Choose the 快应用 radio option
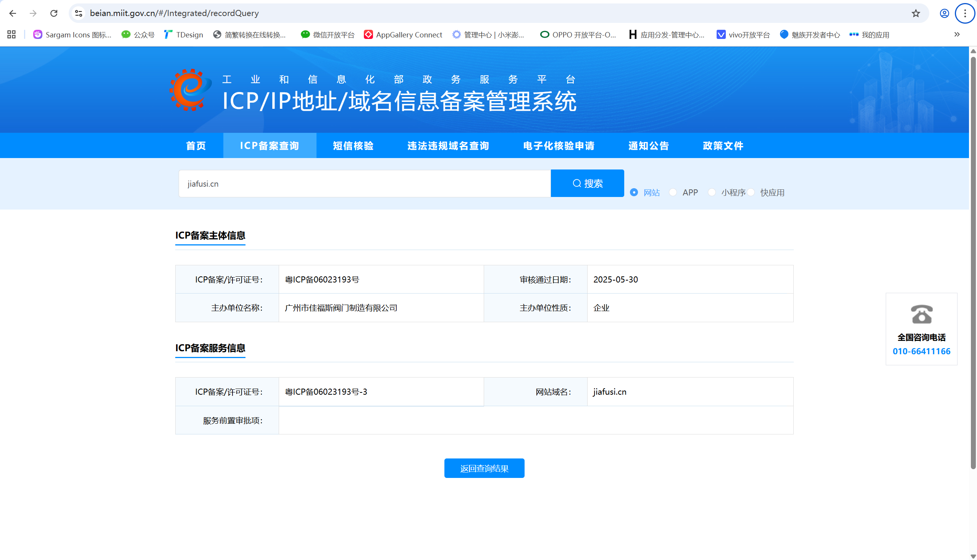 (x=751, y=192)
